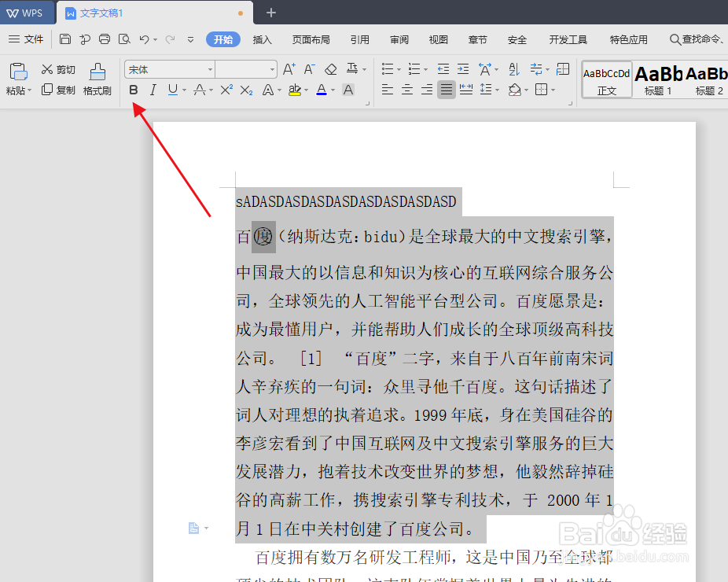Click the Sort icon

coord(514,69)
